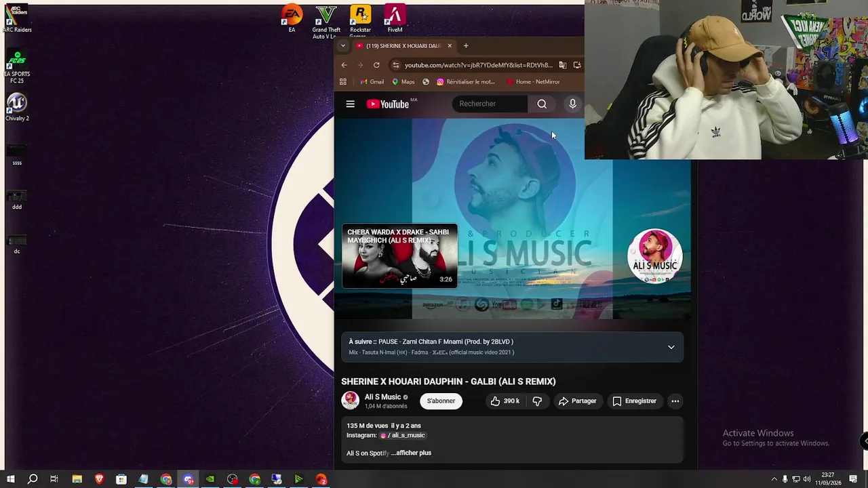Viewport: 868px width, 488px height.
Task: Open Task View on taskbar
Action: pyautogui.click(x=54, y=479)
